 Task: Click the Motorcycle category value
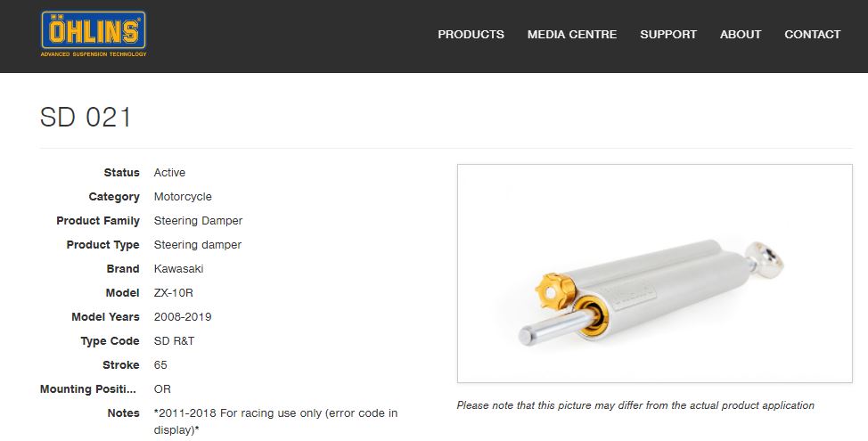(x=183, y=197)
